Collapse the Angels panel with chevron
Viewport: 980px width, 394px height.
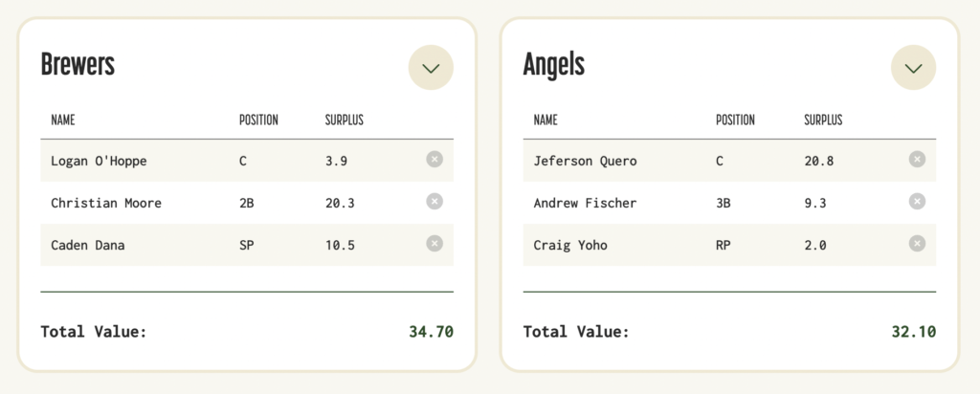pos(913,68)
